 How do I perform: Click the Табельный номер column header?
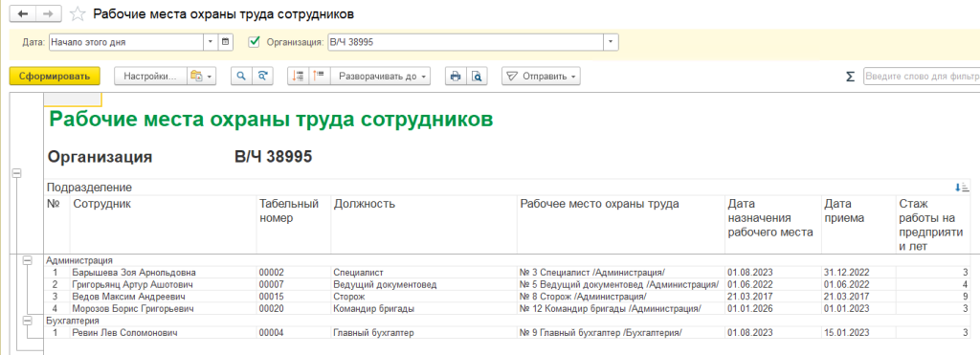click(x=294, y=225)
